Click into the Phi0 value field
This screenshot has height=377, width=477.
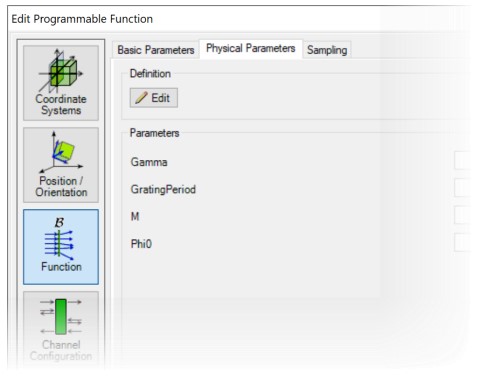click(x=463, y=242)
